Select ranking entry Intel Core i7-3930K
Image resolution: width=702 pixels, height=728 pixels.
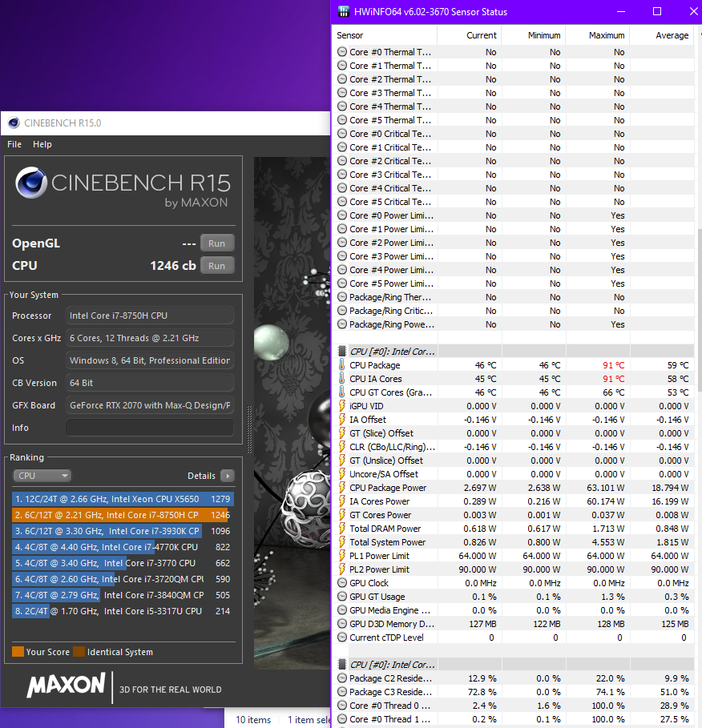pyautogui.click(x=123, y=531)
